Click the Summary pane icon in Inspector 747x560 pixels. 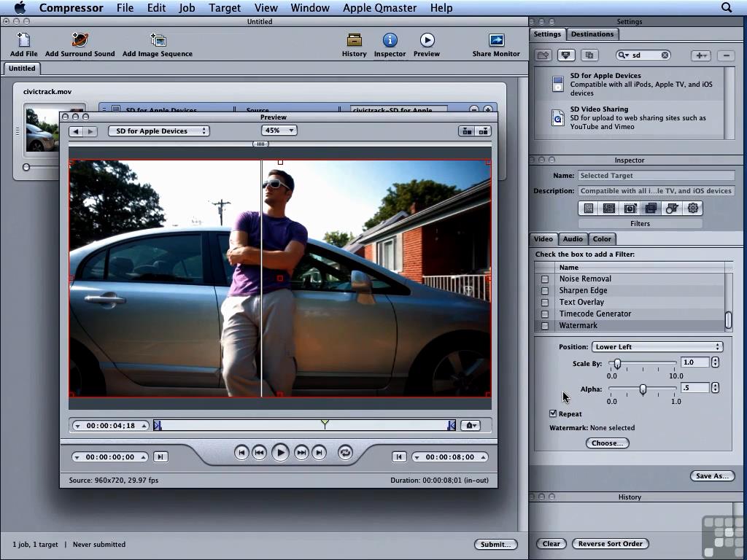coord(589,208)
